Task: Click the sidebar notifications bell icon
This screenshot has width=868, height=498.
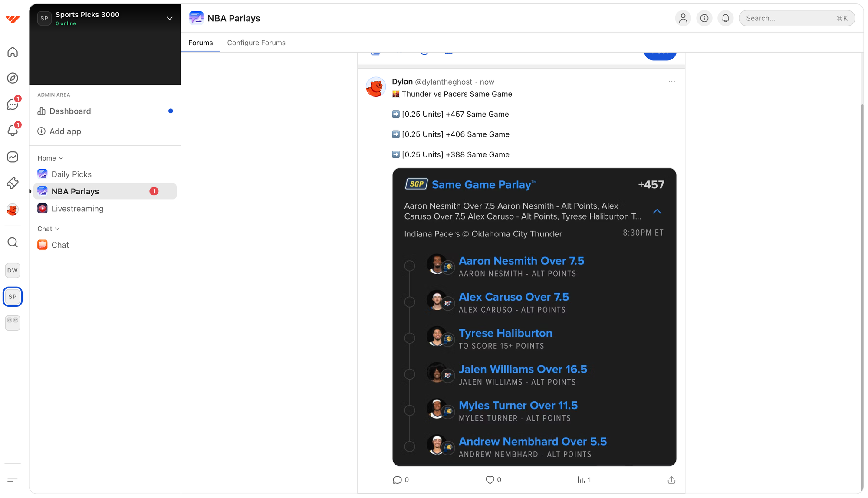Action: (x=13, y=131)
